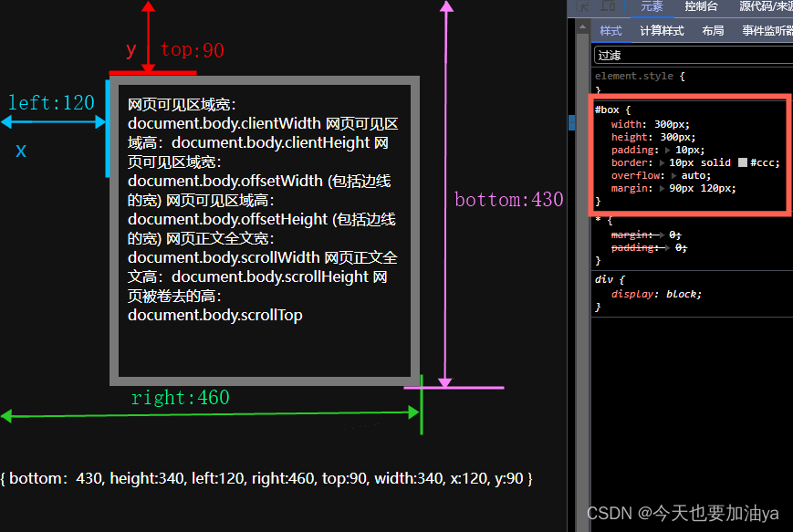
Task: Expand the border shorthand in #box
Action: [662, 162]
